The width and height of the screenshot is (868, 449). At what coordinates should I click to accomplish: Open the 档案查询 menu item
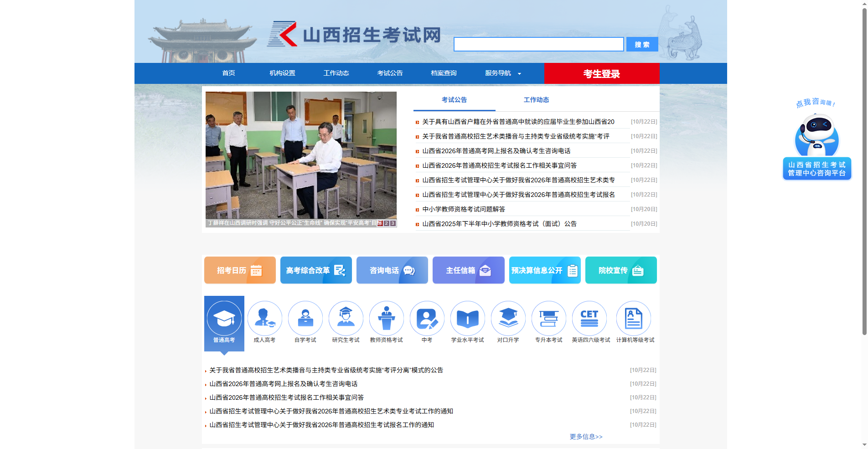pos(444,73)
